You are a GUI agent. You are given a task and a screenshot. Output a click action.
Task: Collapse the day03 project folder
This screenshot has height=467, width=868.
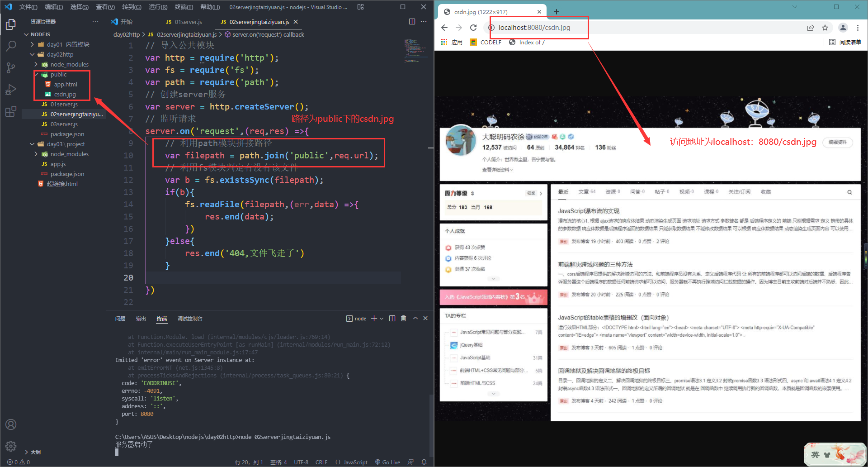coord(33,144)
